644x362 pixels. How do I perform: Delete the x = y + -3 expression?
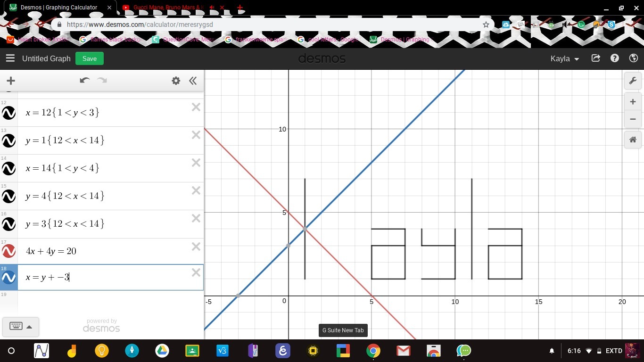pos(196,273)
